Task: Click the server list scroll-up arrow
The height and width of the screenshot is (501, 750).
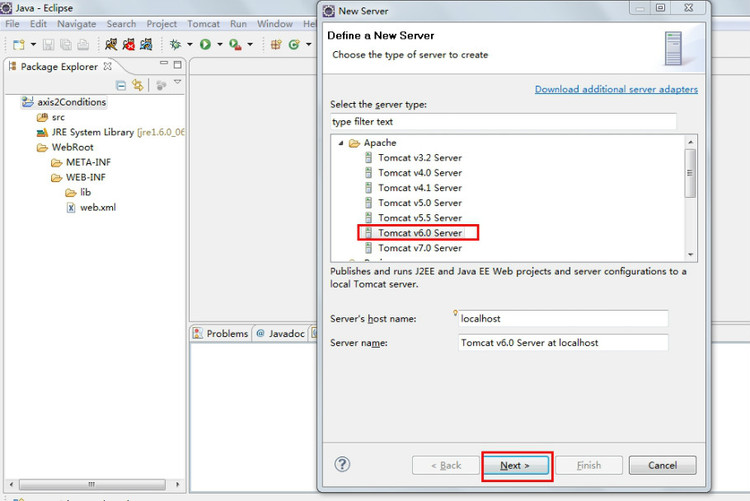Action: 690,142
